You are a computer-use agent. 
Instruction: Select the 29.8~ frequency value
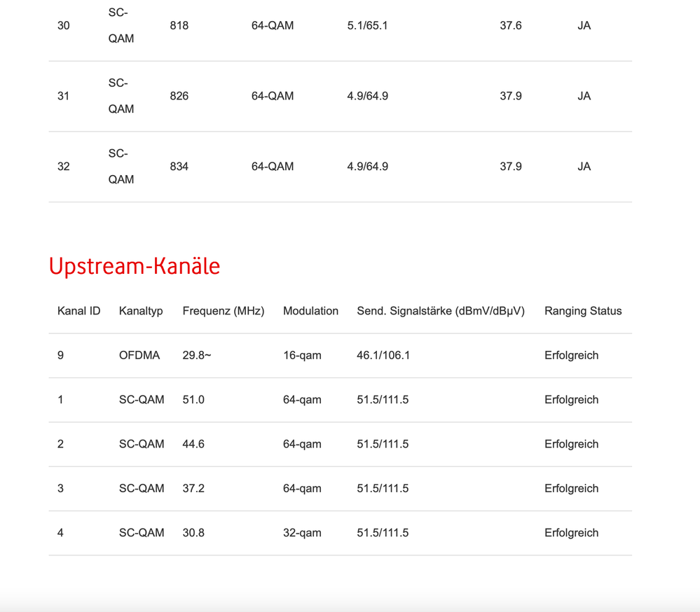click(197, 356)
